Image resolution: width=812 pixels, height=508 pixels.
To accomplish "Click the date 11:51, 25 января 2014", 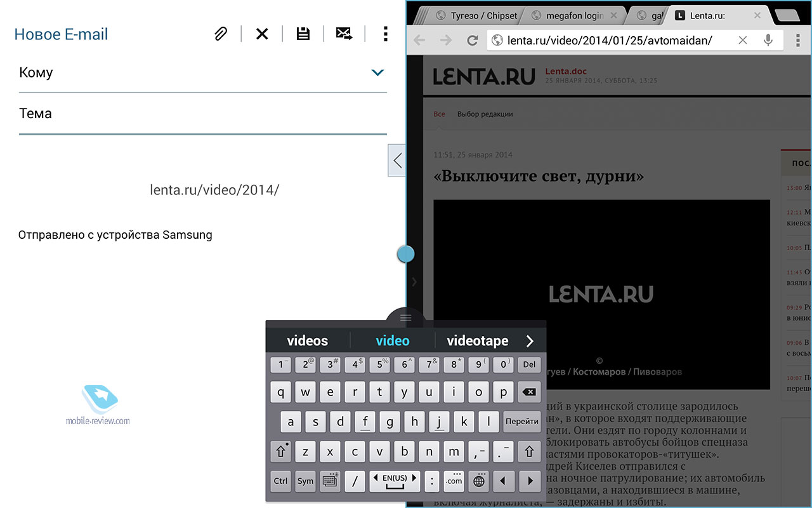I will click(473, 155).
